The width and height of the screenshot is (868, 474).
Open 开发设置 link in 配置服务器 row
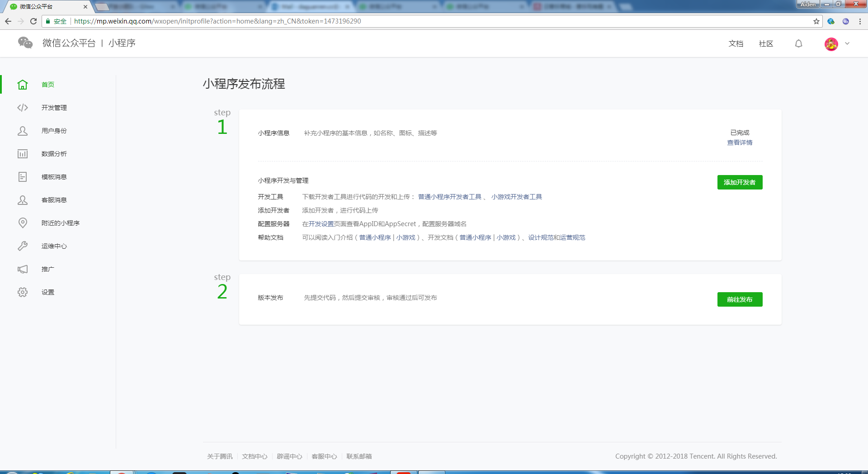pos(321,224)
